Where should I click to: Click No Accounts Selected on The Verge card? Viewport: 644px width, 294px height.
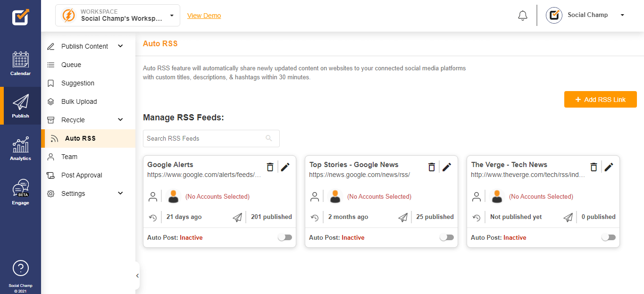tap(541, 196)
